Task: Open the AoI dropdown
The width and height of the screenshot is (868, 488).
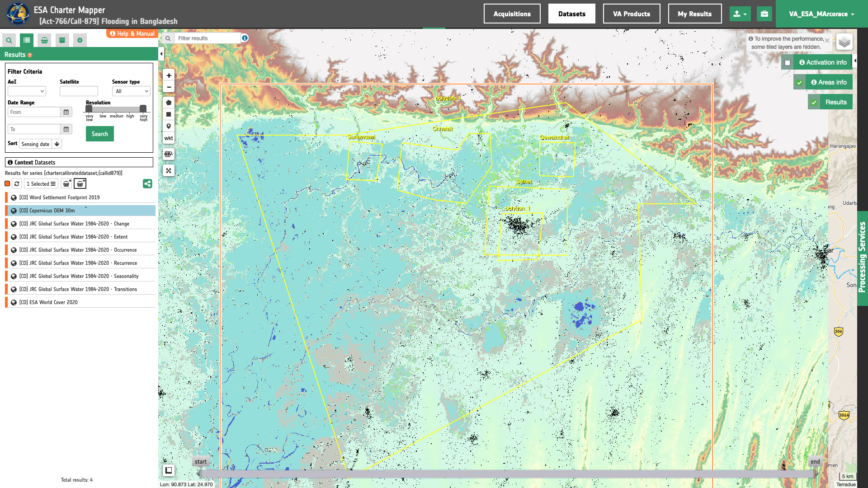Action: click(x=27, y=91)
